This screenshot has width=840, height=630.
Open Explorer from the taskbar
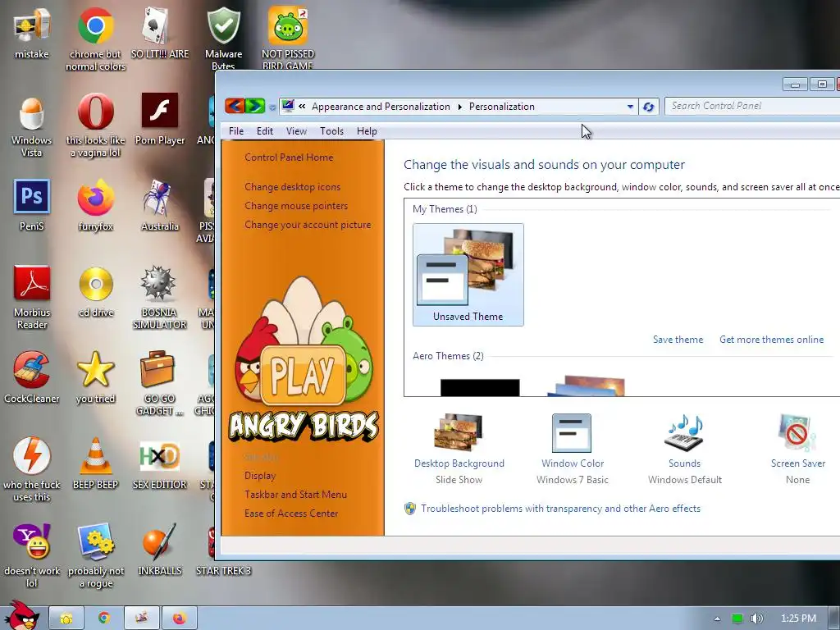pyautogui.click(x=66, y=619)
